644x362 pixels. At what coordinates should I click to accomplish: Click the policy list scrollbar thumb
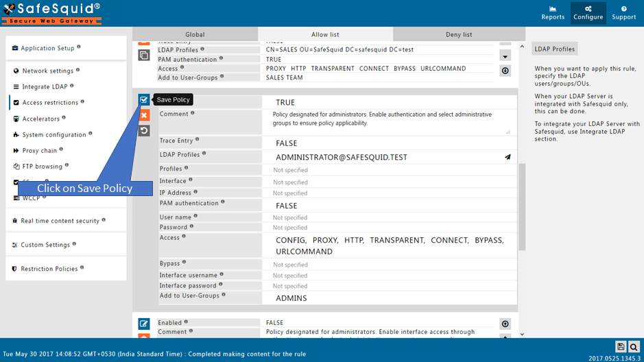click(x=522, y=207)
